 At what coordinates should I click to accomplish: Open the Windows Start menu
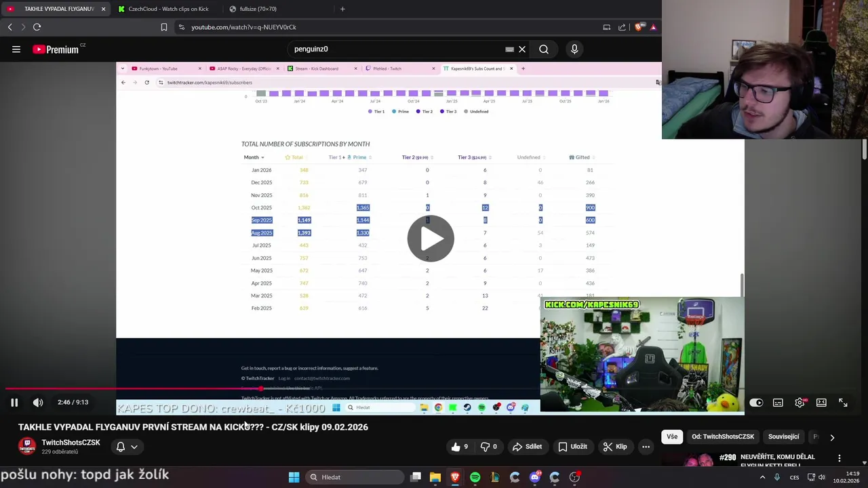[x=294, y=477]
